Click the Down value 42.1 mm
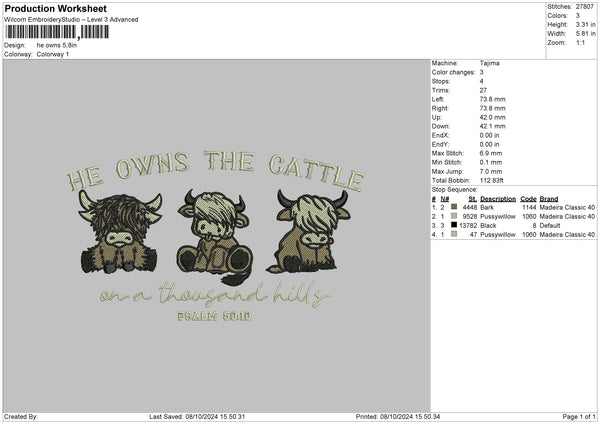 tap(492, 126)
